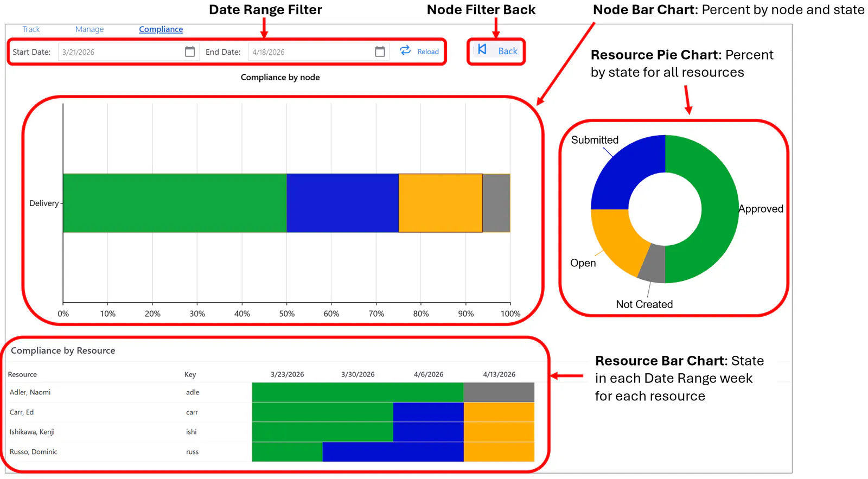Click the key value 'adle'
This screenshot has width=868, height=479.
tap(193, 392)
